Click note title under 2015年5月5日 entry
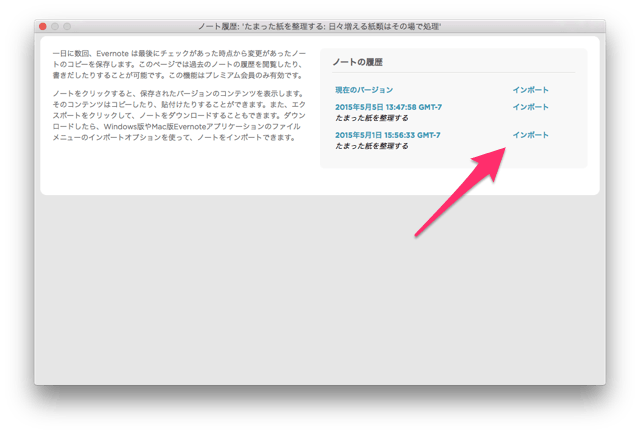The image size is (640, 433). coord(371,118)
